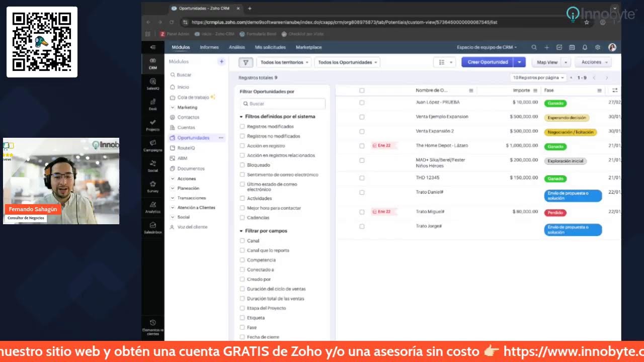
Task: Open recent elements clock icon
Action: coord(153,322)
